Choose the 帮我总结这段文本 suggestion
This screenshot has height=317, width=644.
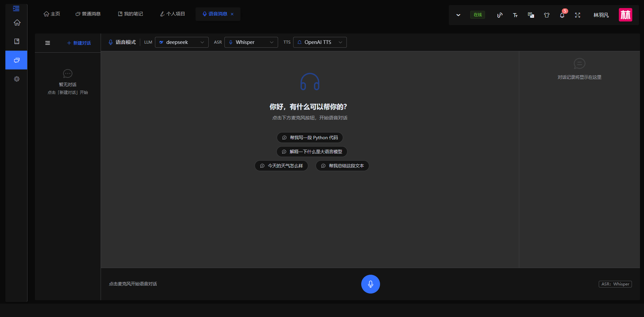pos(342,166)
